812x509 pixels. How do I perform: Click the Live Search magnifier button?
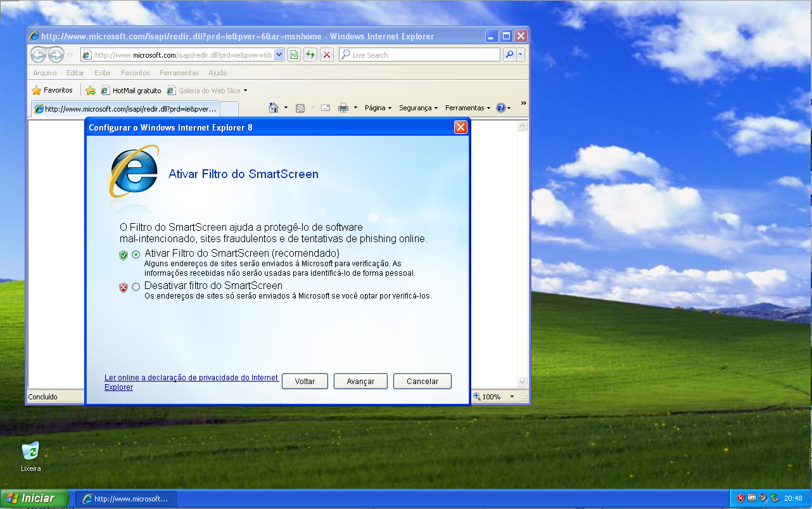509,55
